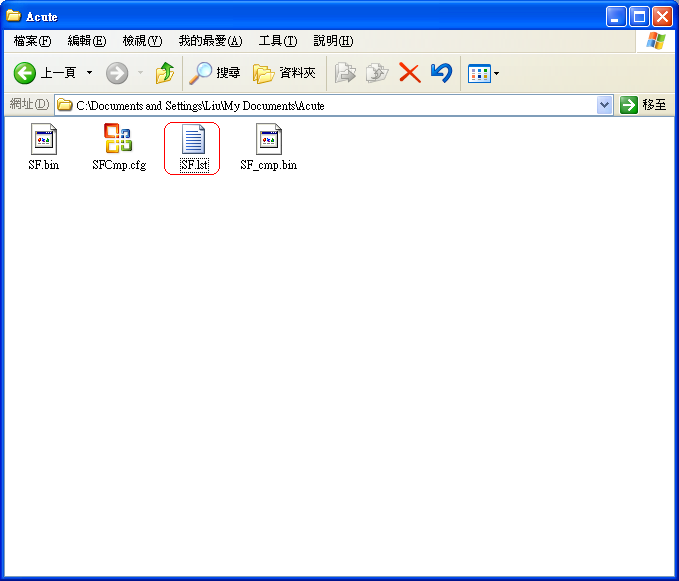Open the 搜尋 search pane
The width and height of the screenshot is (679, 581).
215,73
